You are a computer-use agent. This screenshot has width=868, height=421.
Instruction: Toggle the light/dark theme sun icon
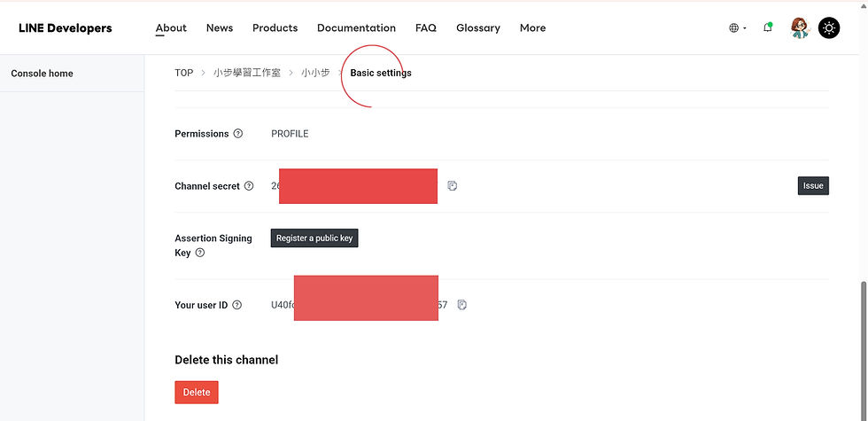[x=829, y=27]
